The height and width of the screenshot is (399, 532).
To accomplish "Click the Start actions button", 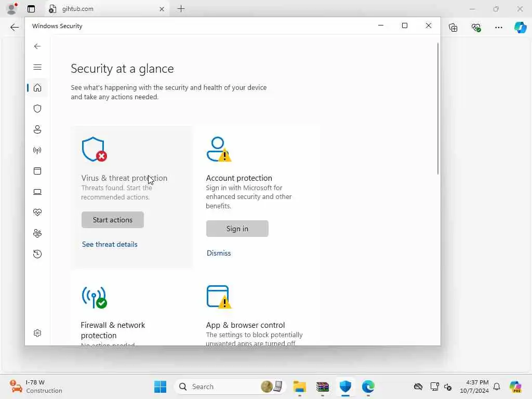I will tap(113, 220).
